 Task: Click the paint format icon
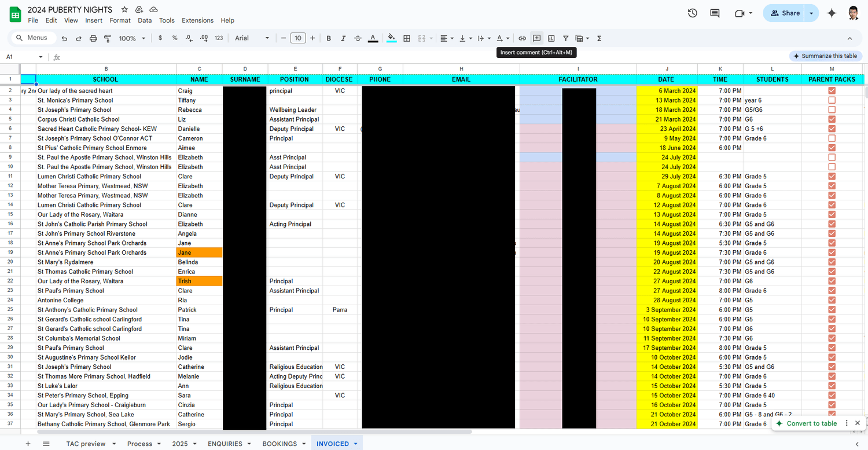(x=107, y=38)
